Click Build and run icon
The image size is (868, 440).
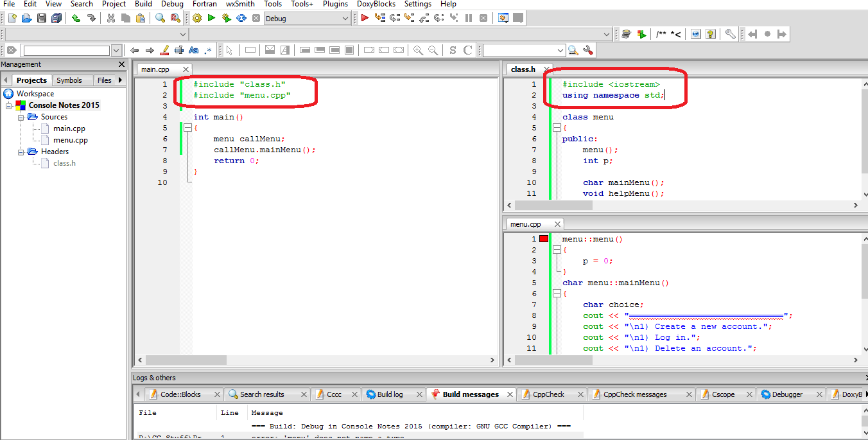[226, 18]
